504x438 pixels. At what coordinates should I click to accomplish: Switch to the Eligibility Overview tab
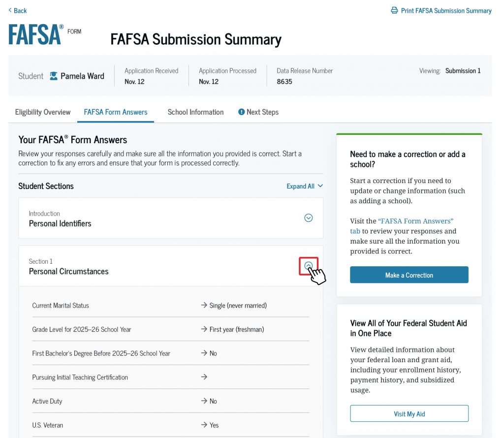[43, 112]
